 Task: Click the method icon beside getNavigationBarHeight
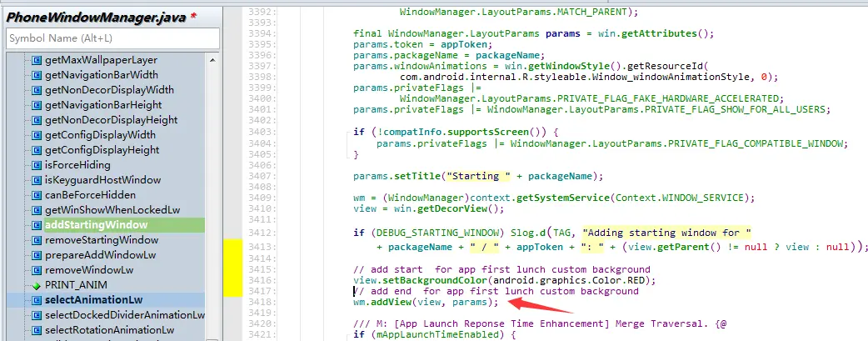tap(37, 105)
